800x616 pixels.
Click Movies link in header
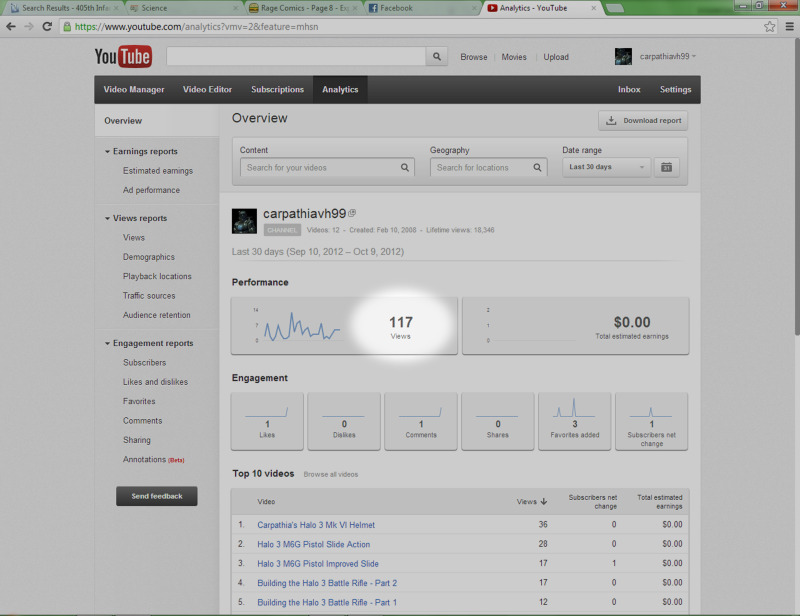click(x=514, y=57)
